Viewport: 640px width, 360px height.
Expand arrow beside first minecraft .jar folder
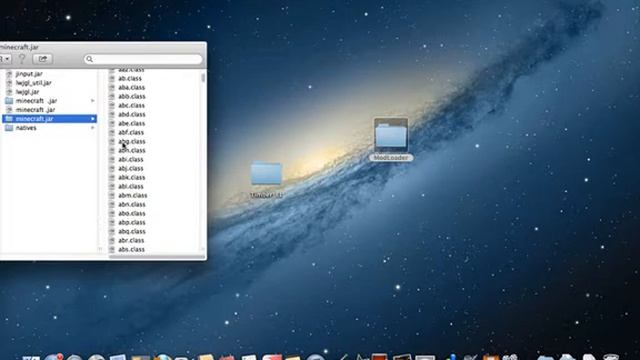(93, 101)
